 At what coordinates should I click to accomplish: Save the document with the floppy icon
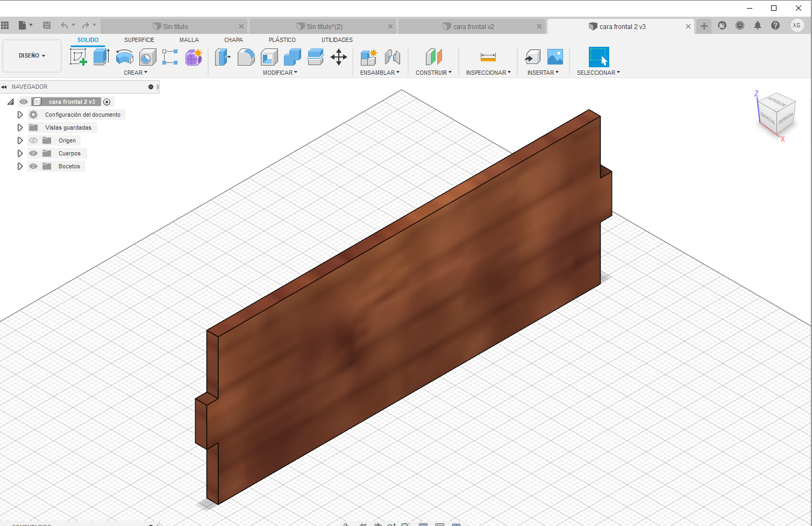[x=47, y=25]
